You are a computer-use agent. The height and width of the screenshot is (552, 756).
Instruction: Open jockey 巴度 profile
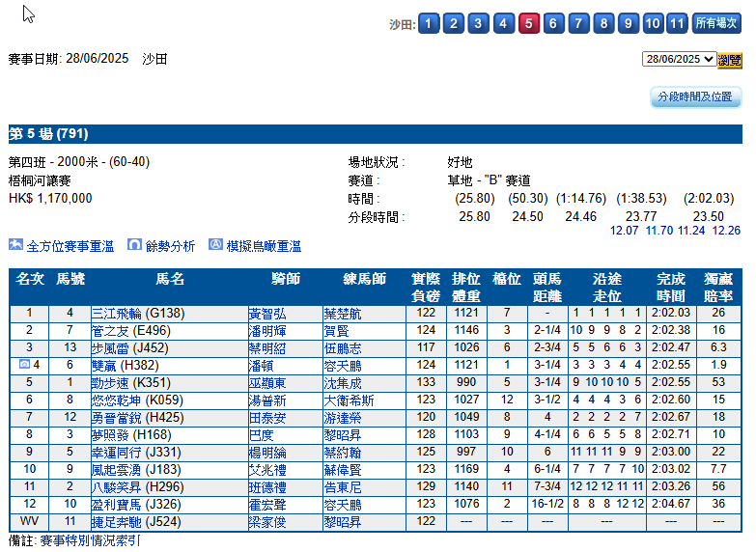pyautogui.click(x=262, y=435)
